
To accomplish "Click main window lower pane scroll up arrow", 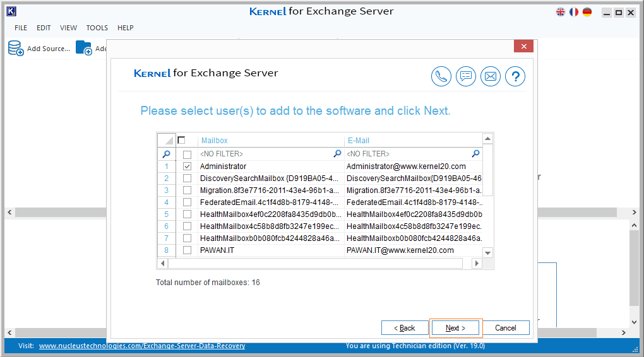I will point(634,225).
